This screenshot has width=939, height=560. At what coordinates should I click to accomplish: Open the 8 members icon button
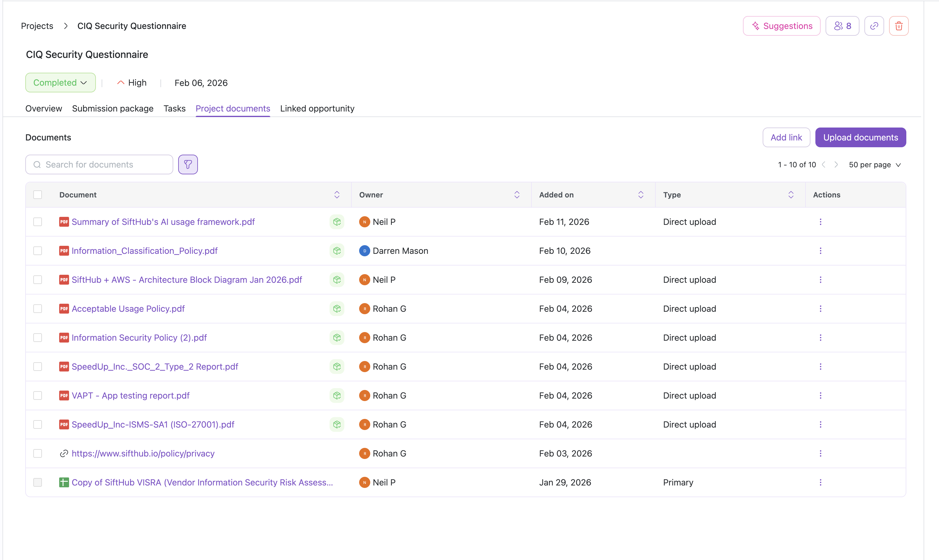tap(842, 26)
